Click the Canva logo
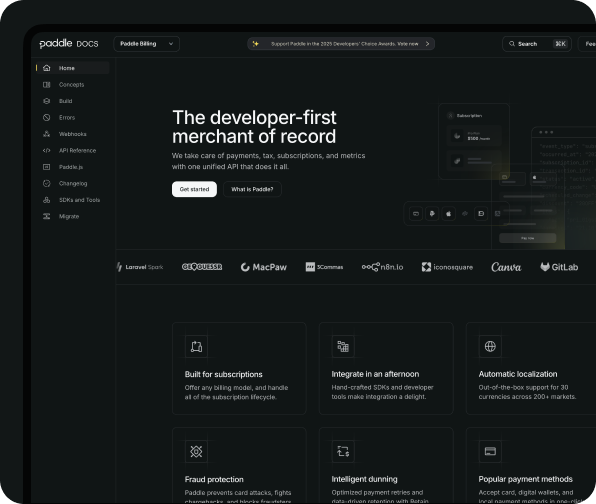Screen dimensions: 596x504 point(506,267)
